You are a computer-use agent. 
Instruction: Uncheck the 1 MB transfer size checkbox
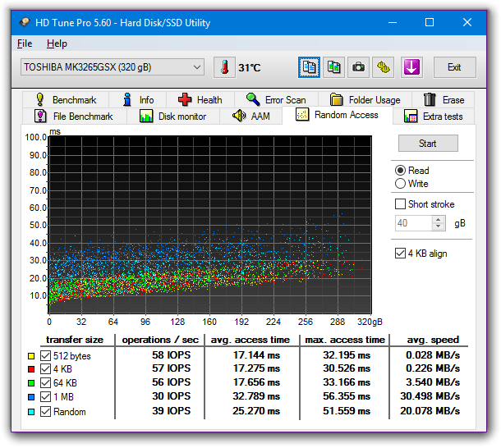point(46,398)
